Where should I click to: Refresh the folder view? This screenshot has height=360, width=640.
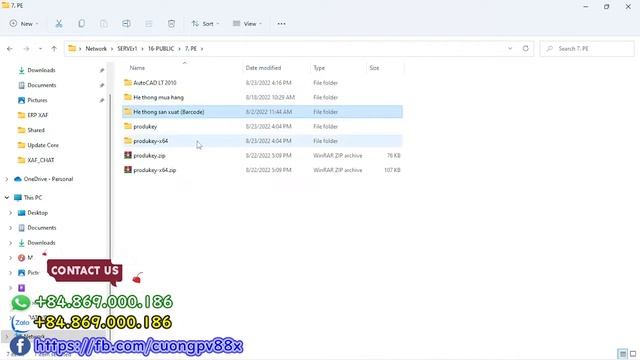coord(526,49)
